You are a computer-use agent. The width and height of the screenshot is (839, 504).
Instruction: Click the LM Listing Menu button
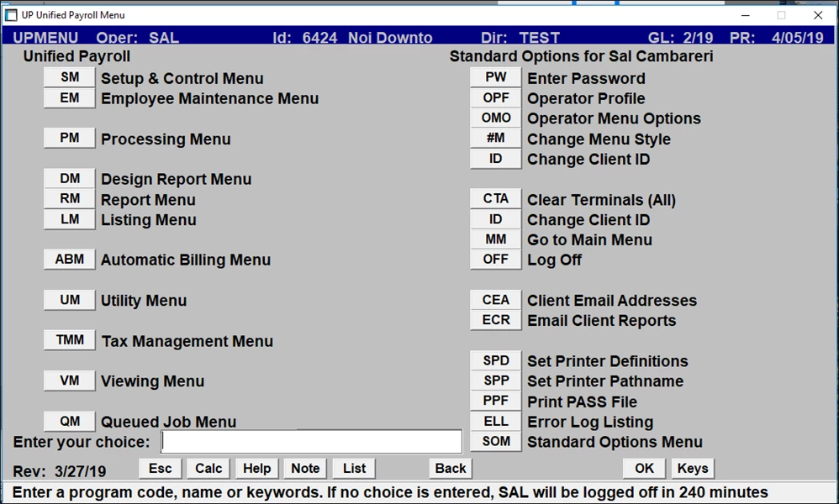70,219
